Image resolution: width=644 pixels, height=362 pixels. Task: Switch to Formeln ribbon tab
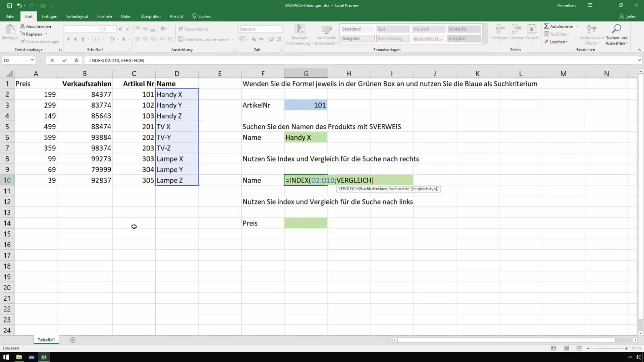coord(104,16)
